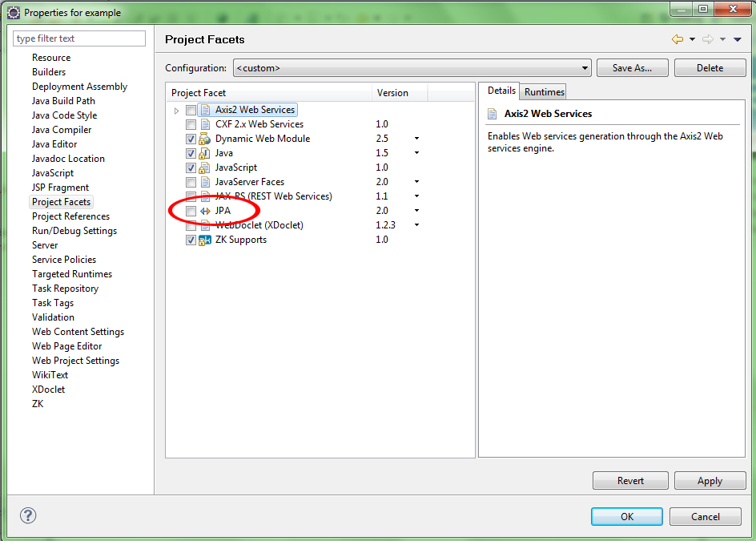Click the JPA facet arrows icon
This screenshot has width=756, height=541.
(205, 211)
